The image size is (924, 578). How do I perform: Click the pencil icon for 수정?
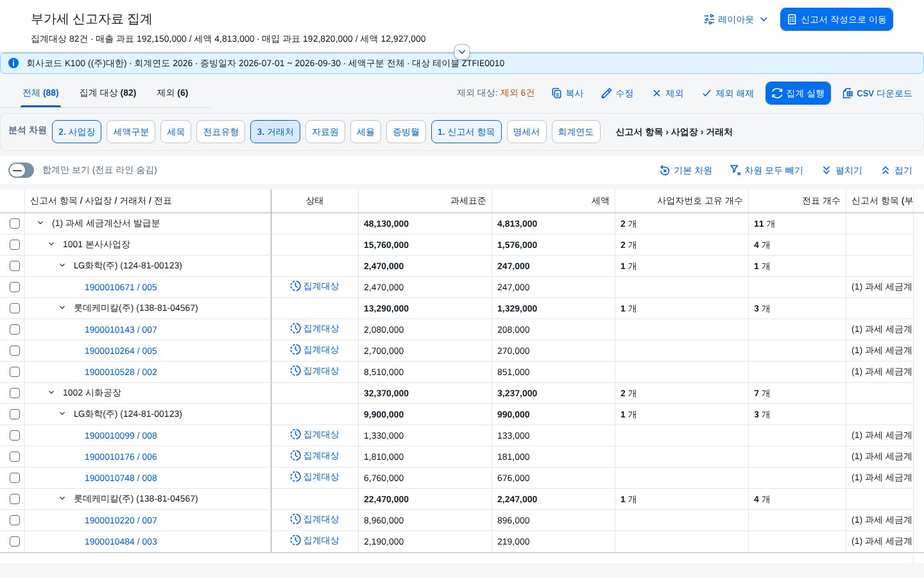point(606,93)
